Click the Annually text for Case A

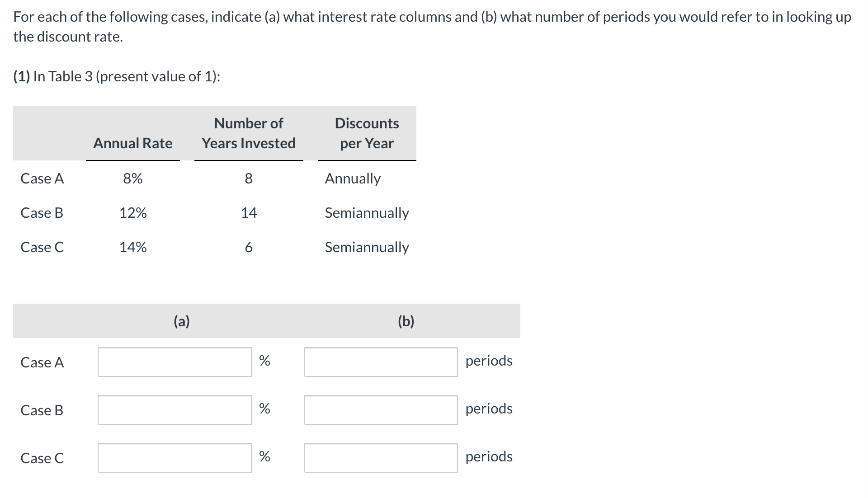point(352,178)
